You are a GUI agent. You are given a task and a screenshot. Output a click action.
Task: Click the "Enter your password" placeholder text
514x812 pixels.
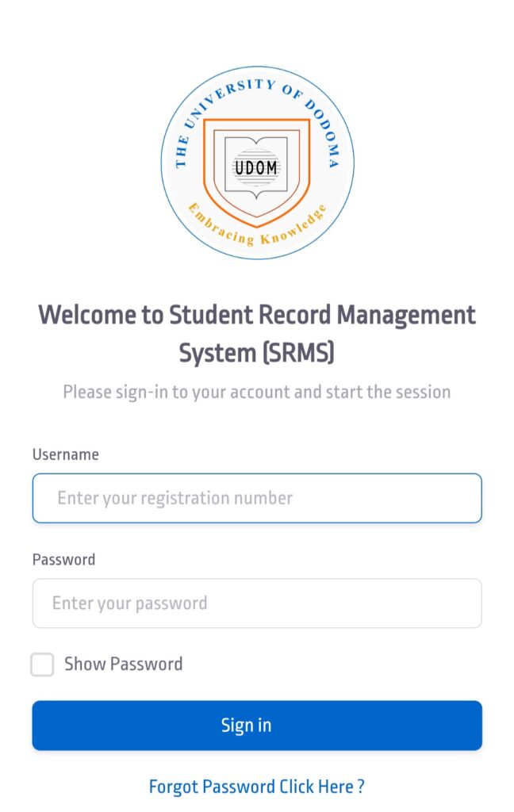click(129, 603)
